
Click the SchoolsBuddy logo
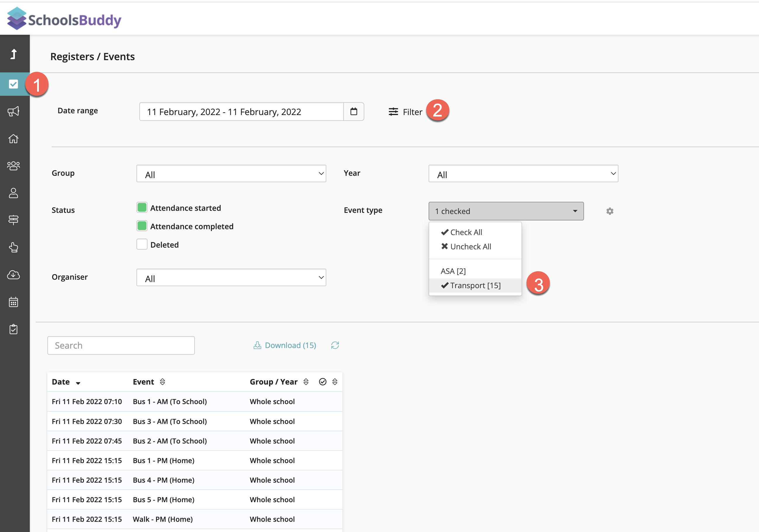tap(65, 19)
